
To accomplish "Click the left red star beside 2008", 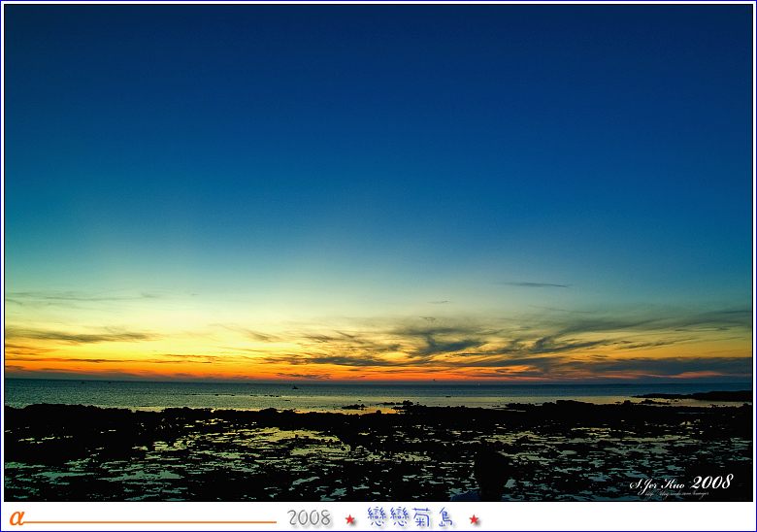I will coord(350,519).
